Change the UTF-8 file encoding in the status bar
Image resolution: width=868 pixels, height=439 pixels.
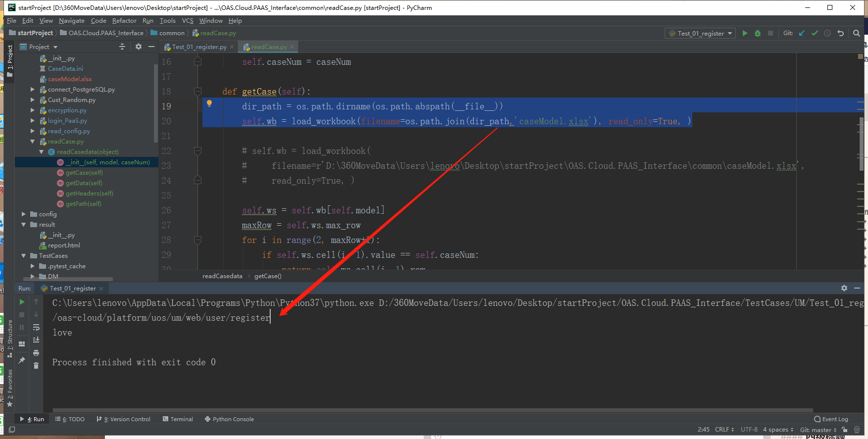(749, 430)
